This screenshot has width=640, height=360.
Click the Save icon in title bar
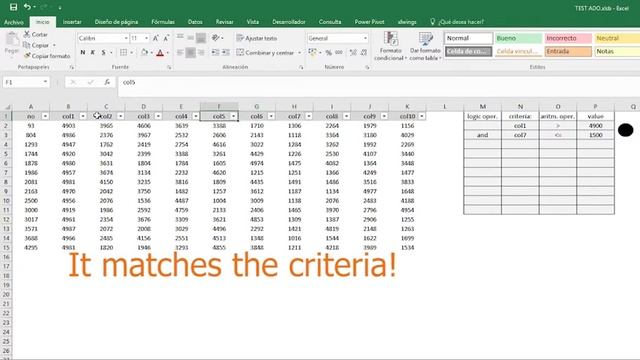point(13,7)
